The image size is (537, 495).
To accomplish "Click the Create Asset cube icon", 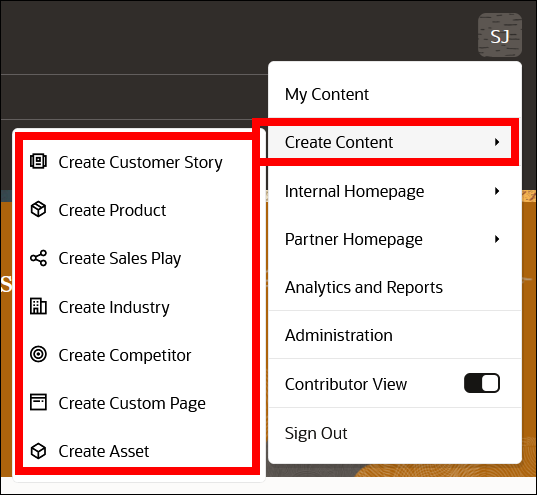I will pyautogui.click(x=38, y=451).
